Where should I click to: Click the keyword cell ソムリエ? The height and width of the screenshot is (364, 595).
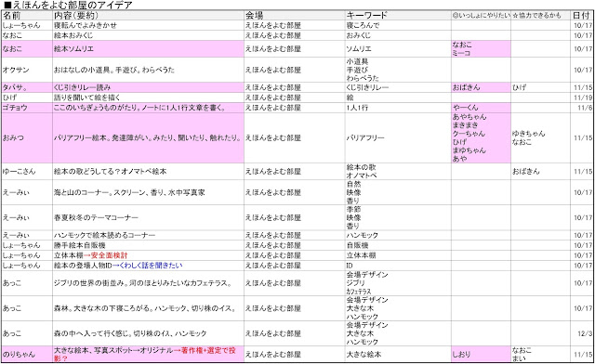tap(398, 49)
